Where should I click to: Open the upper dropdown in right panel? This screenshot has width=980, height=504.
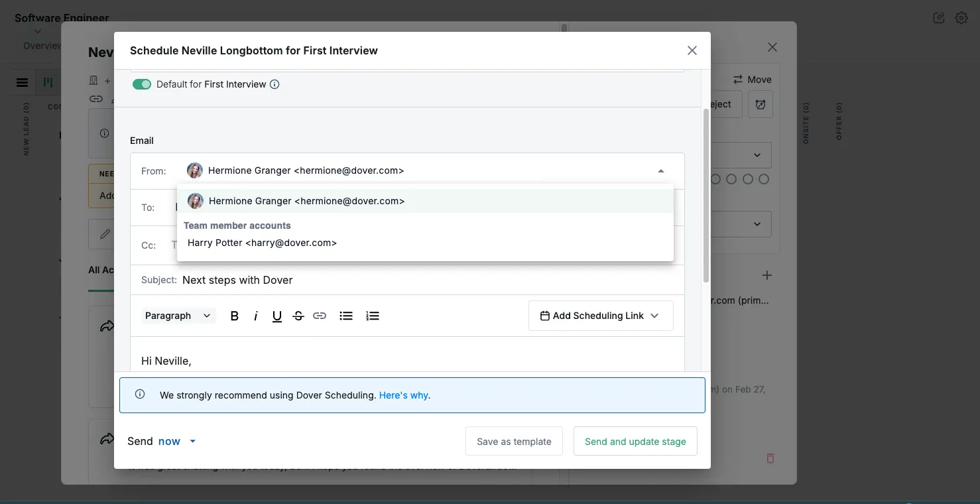click(741, 155)
